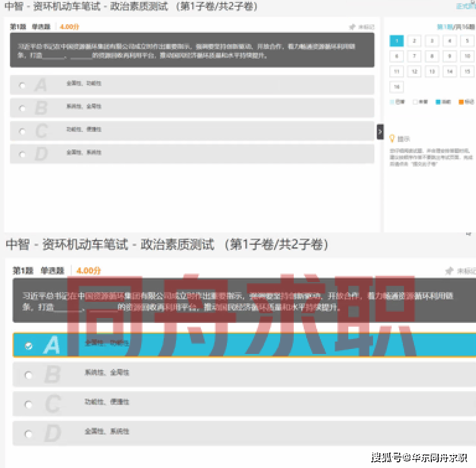Image resolution: width=476 pixels, height=468 pixels.
Task: Click the '4.00分' score in lower screenshot
Action: (89, 271)
